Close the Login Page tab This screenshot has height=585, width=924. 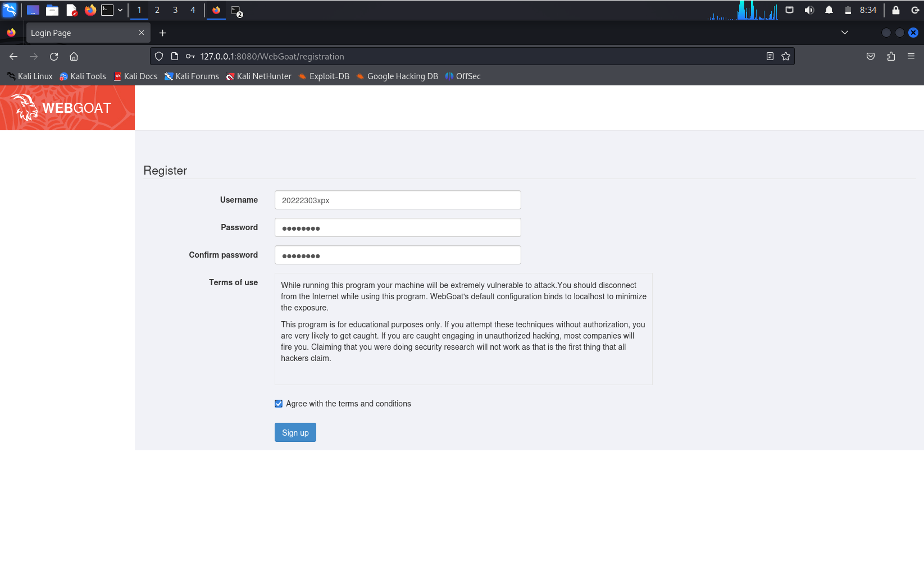(x=142, y=33)
